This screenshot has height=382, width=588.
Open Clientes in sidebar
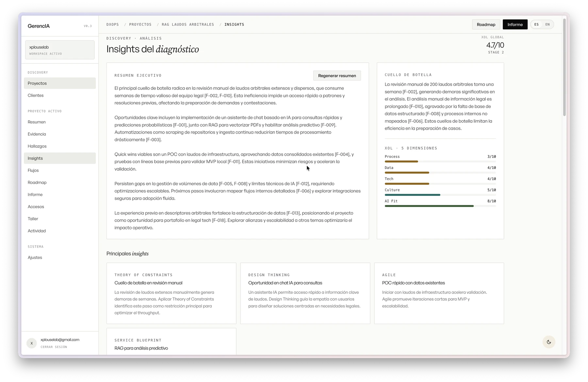pos(60,95)
